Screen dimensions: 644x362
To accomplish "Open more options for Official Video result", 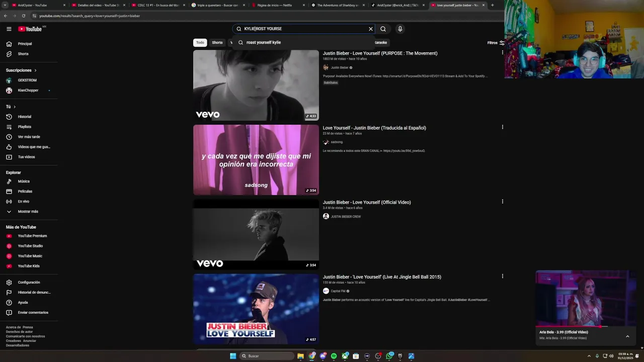I will [502, 202].
